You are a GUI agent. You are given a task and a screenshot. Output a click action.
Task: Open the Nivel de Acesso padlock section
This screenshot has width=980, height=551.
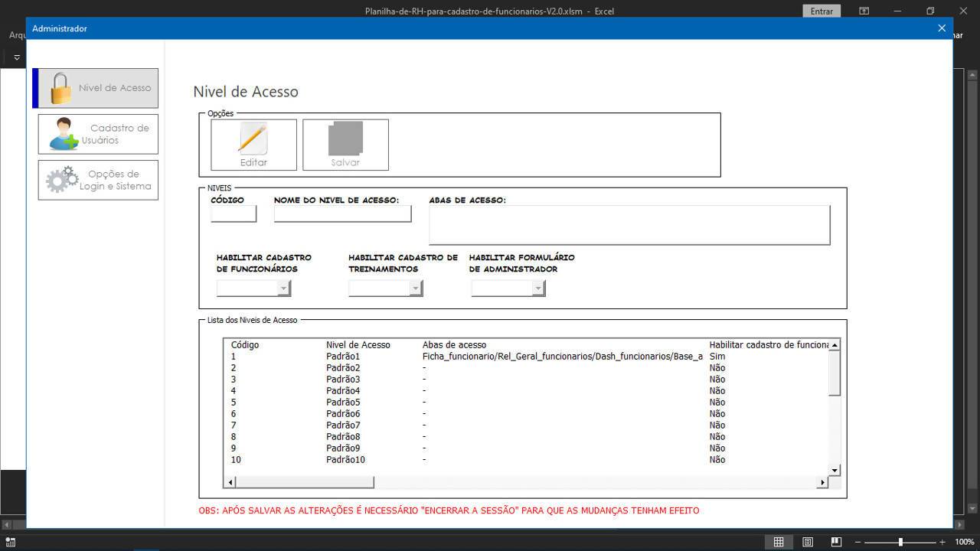tap(96, 88)
